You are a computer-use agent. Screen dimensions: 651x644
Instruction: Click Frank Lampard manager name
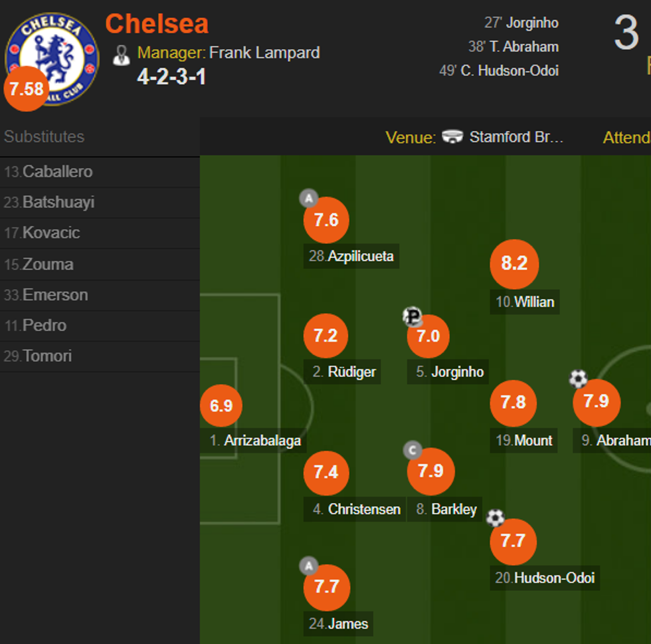pos(264,53)
